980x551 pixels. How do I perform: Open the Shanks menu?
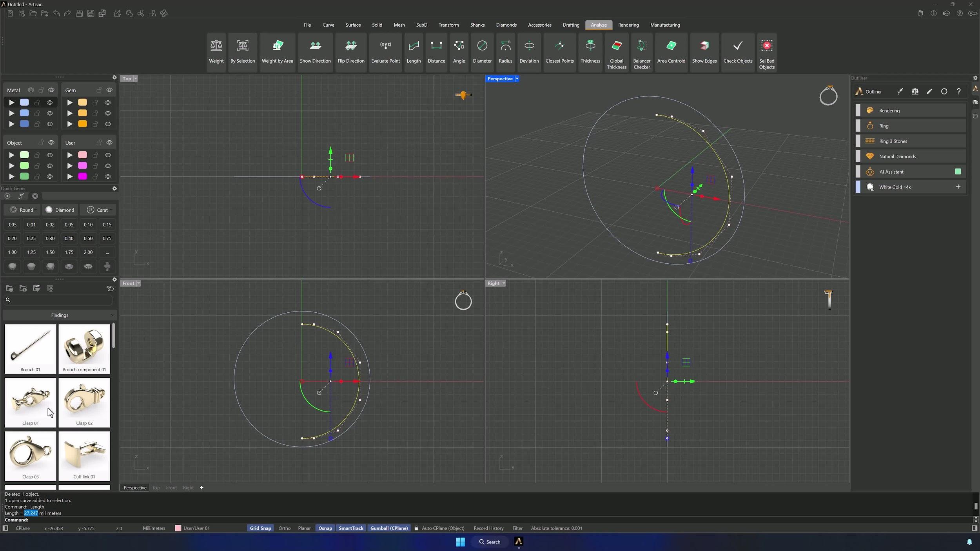(x=477, y=25)
